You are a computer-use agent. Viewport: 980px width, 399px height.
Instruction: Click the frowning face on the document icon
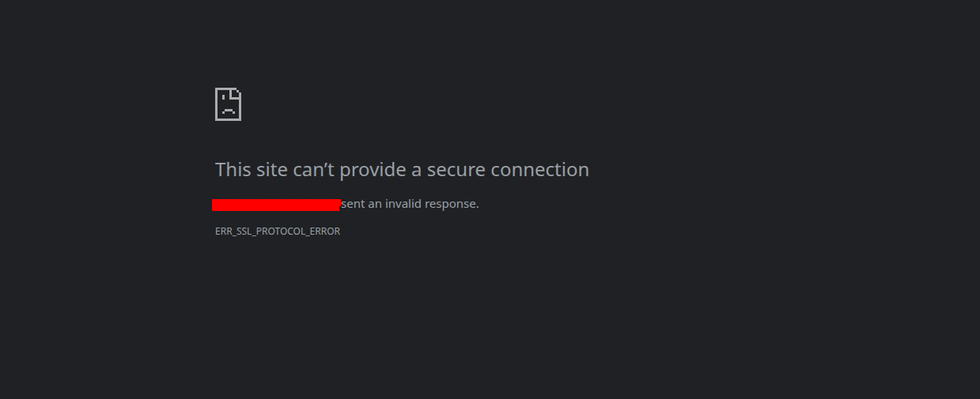[228, 109]
